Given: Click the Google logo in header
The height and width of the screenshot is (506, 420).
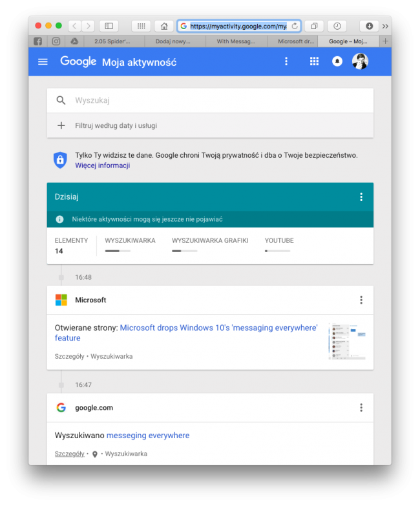Looking at the screenshot, I should tap(78, 61).
